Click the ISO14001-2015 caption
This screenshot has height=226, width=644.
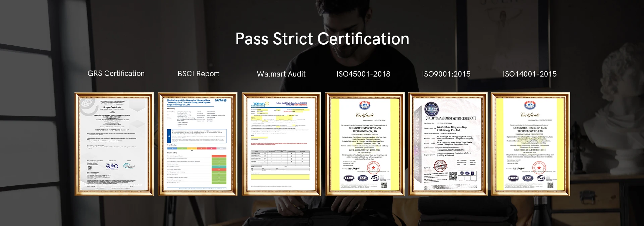click(x=529, y=74)
